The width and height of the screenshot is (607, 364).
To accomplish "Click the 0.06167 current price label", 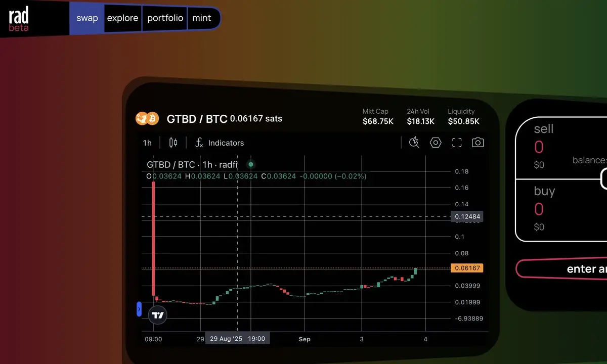I will click(x=467, y=268).
